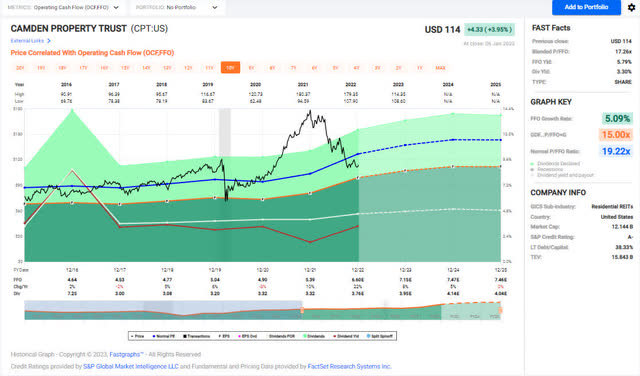Viewport: 640px width, 376px height.
Task: Open S&P Global Market Intelligence LLC link
Action: (x=131, y=367)
